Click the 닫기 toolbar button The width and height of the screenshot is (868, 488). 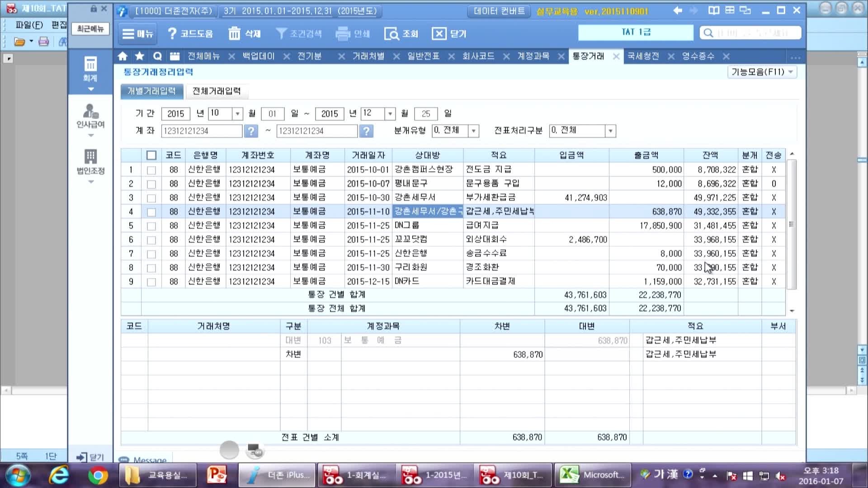click(449, 33)
